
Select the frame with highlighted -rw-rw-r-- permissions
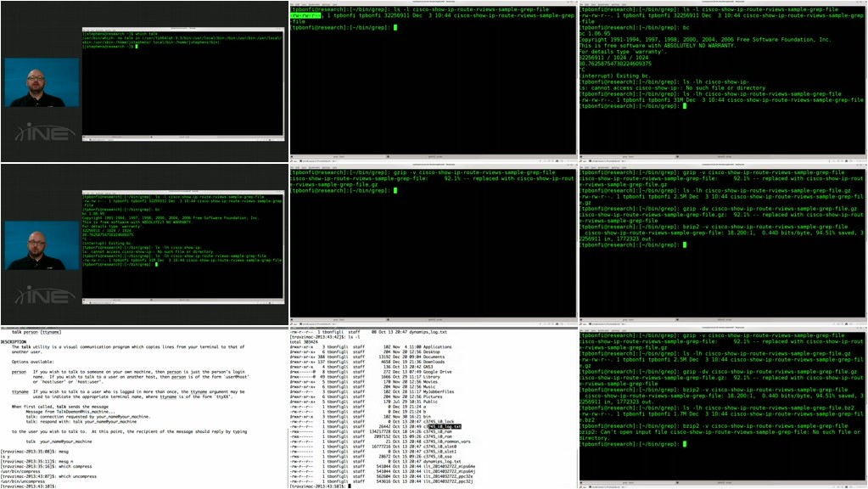pyautogui.click(x=434, y=81)
